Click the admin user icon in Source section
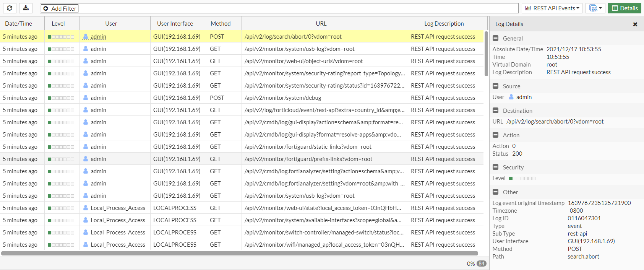 511,97
